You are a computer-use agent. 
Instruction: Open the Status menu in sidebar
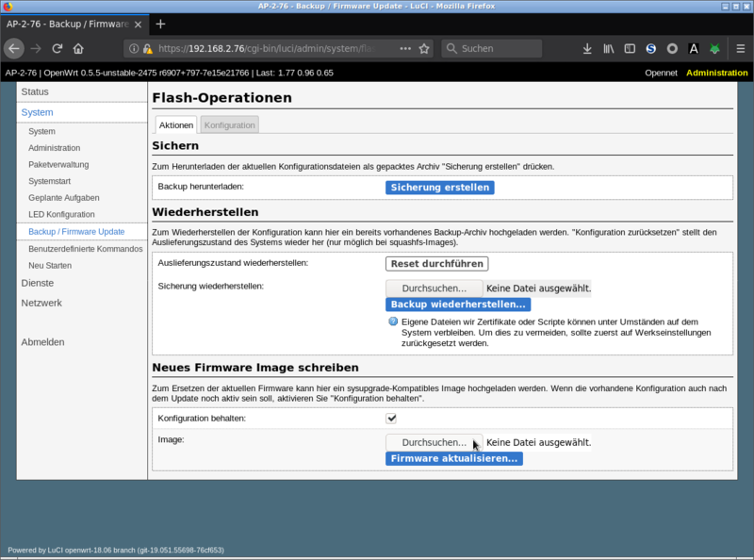35,91
